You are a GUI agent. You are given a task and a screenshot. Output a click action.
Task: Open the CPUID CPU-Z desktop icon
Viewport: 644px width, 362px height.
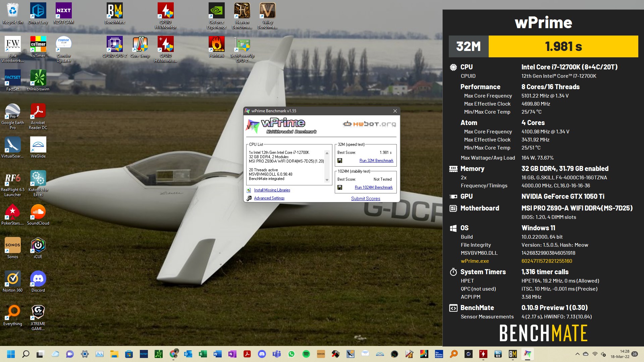[115, 47]
